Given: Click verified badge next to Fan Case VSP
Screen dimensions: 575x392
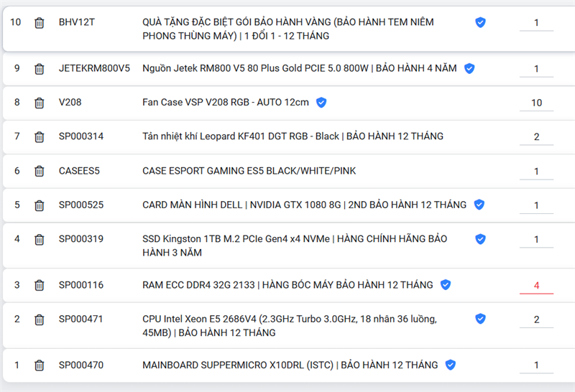Looking at the screenshot, I should (321, 103).
